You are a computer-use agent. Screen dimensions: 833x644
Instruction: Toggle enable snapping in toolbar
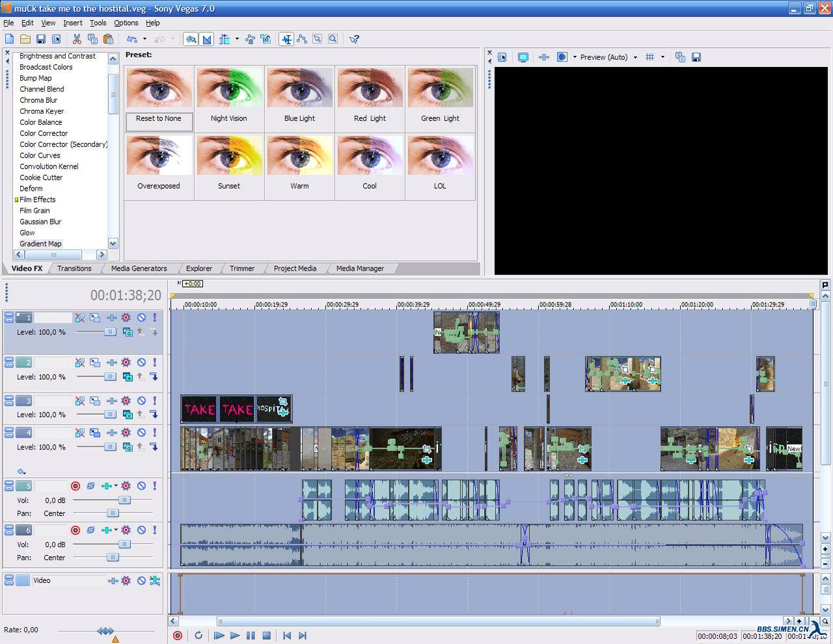click(x=191, y=39)
